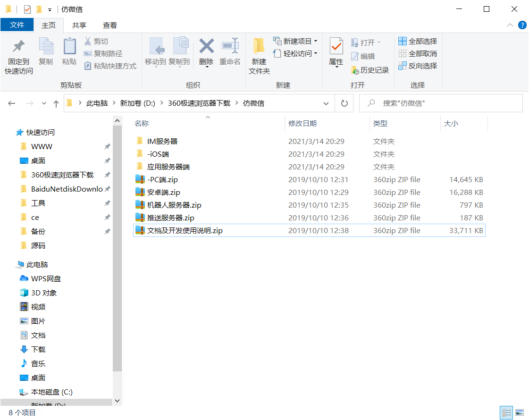
Task: Open BaiduNetdiskDownlo folder in sidebar
Action: point(61,189)
